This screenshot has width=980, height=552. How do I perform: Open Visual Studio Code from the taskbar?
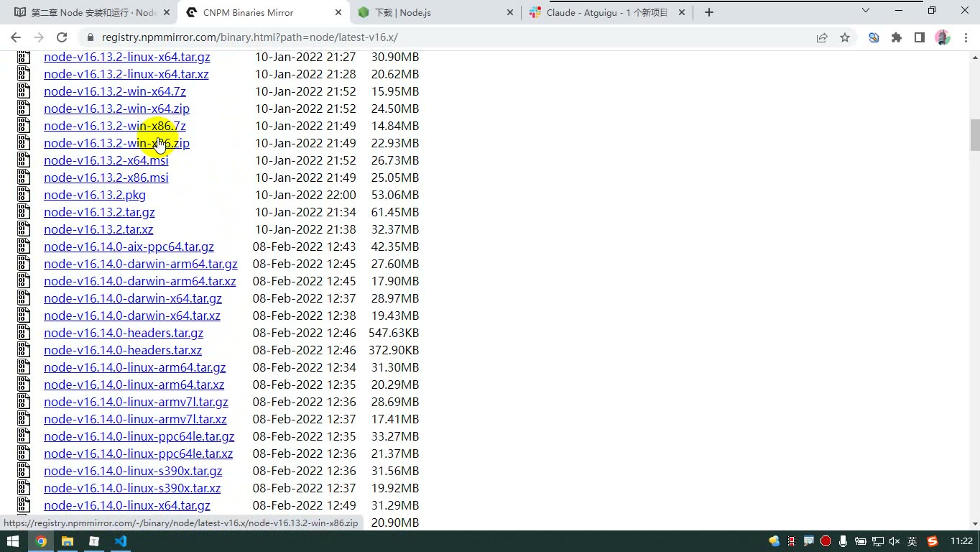120,541
